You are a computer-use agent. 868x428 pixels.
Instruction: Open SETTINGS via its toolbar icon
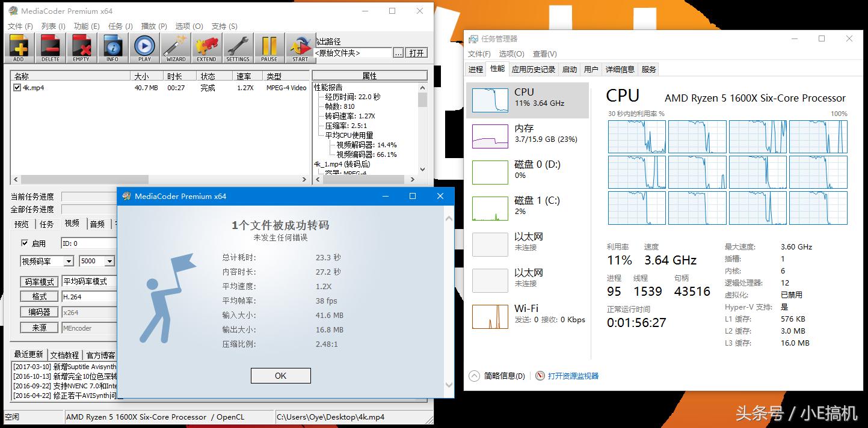238,47
